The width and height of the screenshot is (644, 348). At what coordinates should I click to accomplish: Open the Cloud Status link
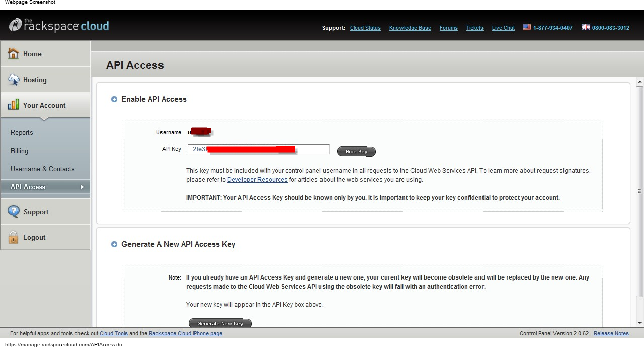coord(365,28)
